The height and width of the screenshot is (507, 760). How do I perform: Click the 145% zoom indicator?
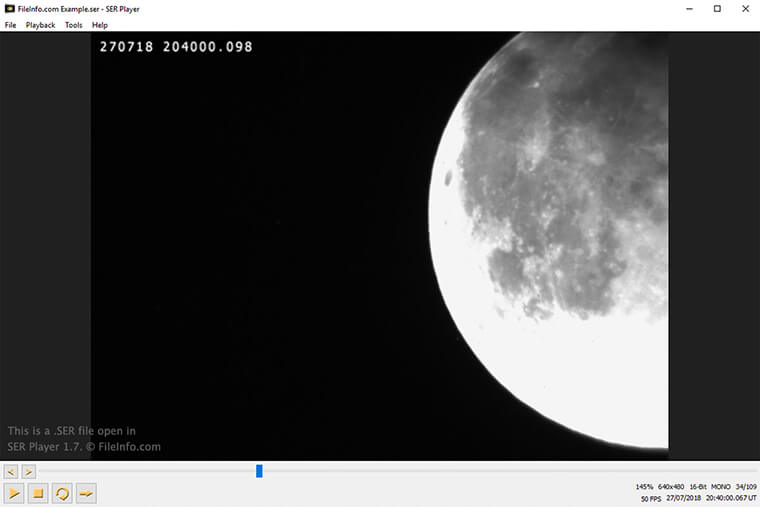[644, 487]
